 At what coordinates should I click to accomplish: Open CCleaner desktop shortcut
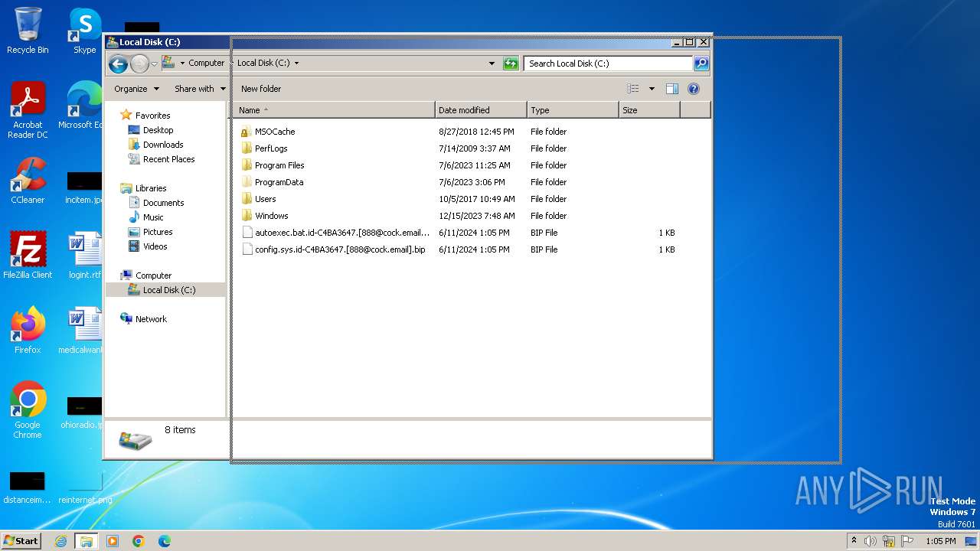(x=28, y=181)
